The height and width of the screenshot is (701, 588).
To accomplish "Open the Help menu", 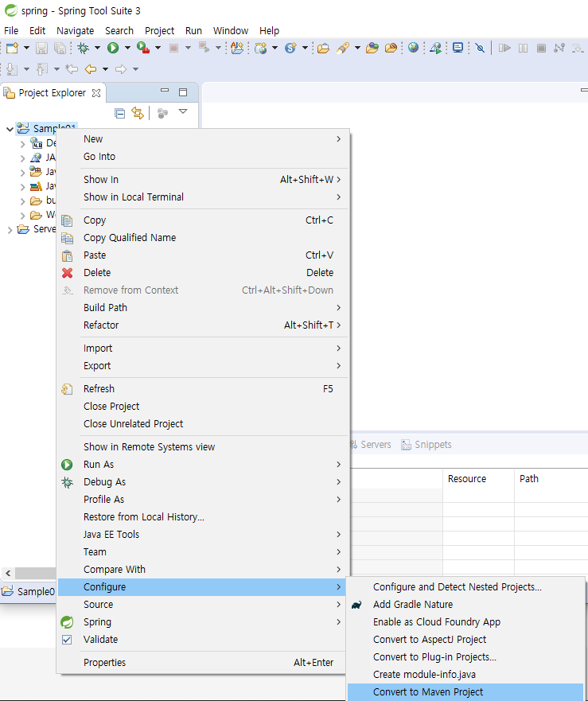I will 269,30.
